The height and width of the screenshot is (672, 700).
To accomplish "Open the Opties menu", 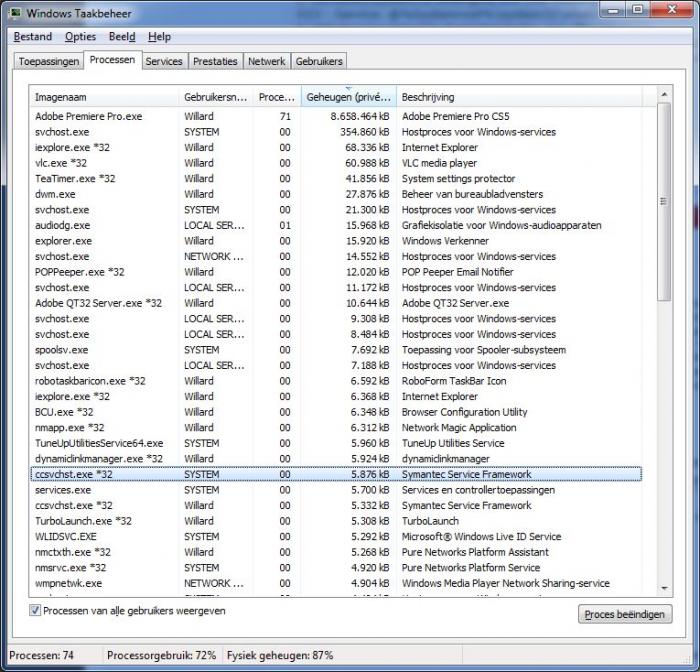I will pyautogui.click(x=80, y=37).
